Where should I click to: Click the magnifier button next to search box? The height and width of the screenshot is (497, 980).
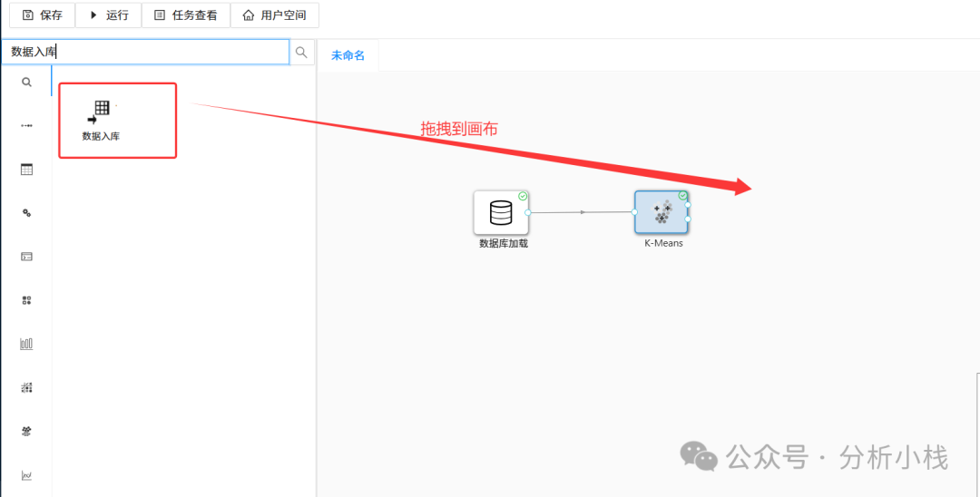(x=302, y=52)
